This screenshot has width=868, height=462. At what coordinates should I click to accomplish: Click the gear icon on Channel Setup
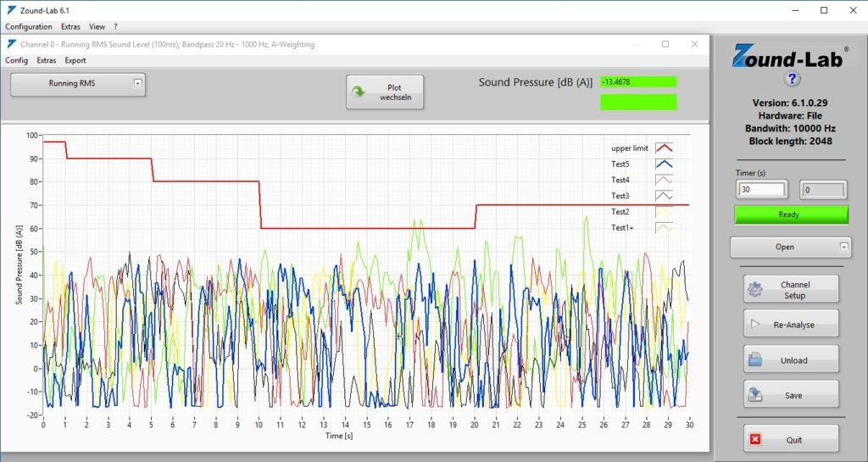(x=754, y=289)
